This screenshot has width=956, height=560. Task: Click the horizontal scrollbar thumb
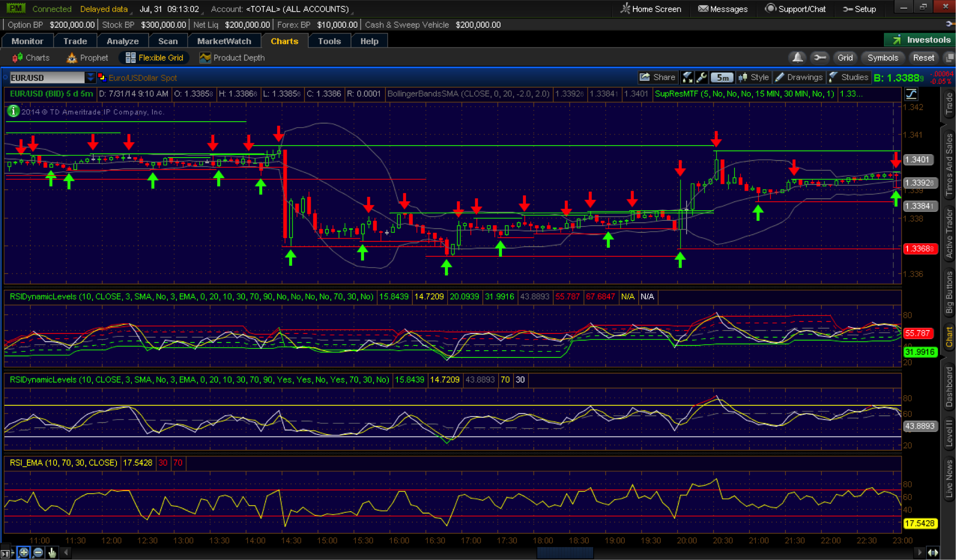[x=565, y=553]
